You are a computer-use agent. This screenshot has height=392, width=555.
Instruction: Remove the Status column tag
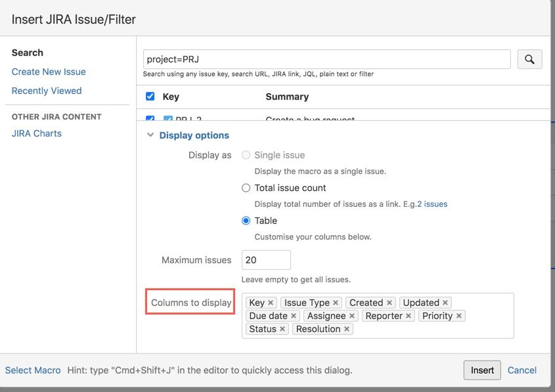282,329
